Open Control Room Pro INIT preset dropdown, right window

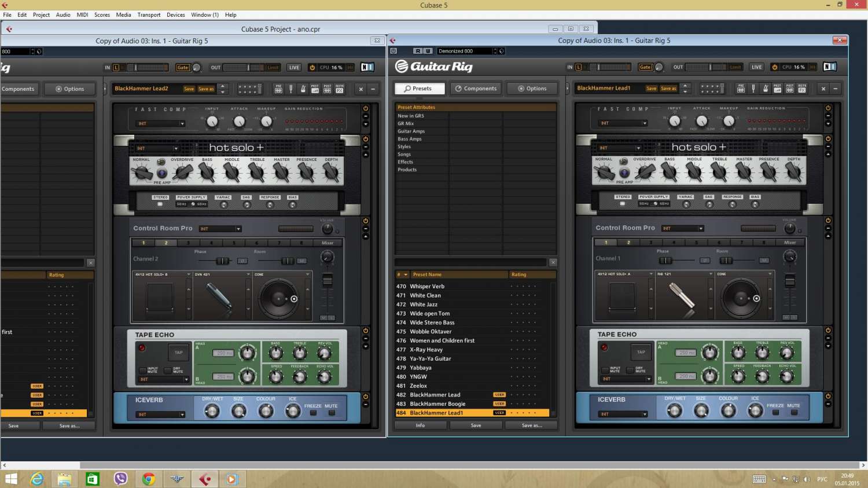point(683,228)
